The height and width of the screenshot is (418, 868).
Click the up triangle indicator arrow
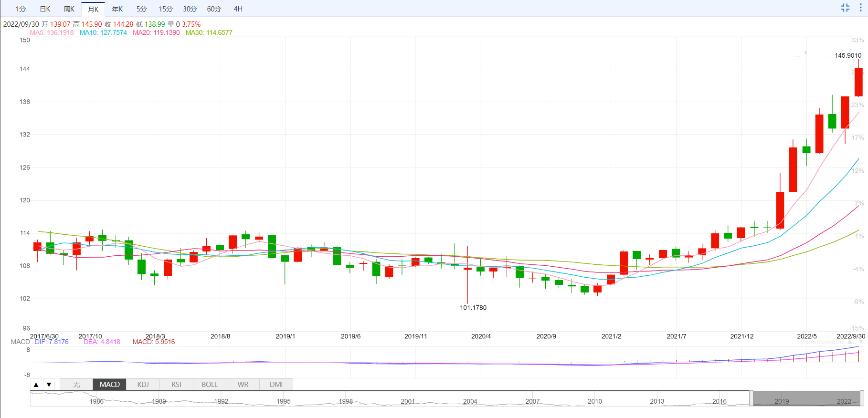pos(36,385)
